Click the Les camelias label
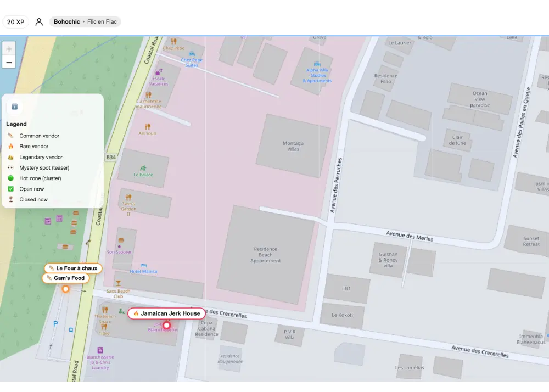The image size is (549, 392). tap(410, 367)
